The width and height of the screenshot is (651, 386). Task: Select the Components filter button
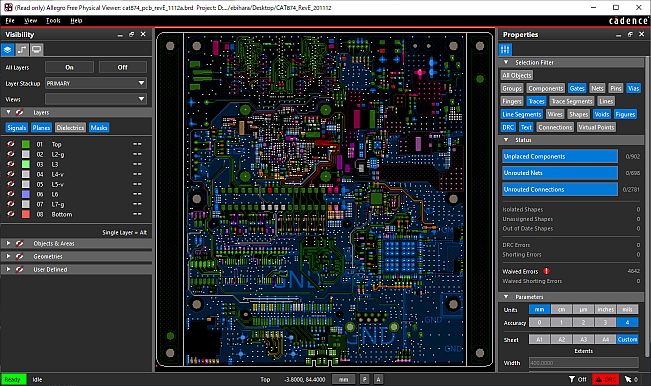pos(546,88)
